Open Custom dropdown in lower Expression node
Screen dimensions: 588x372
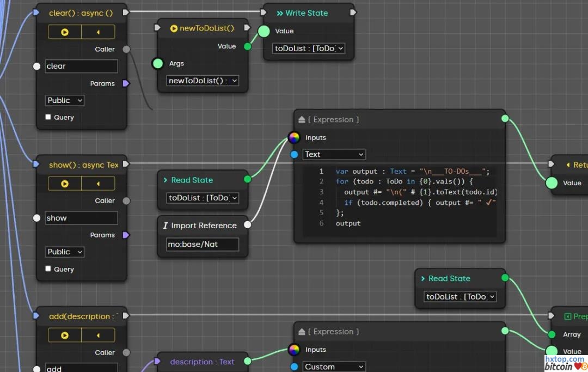(x=334, y=367)
